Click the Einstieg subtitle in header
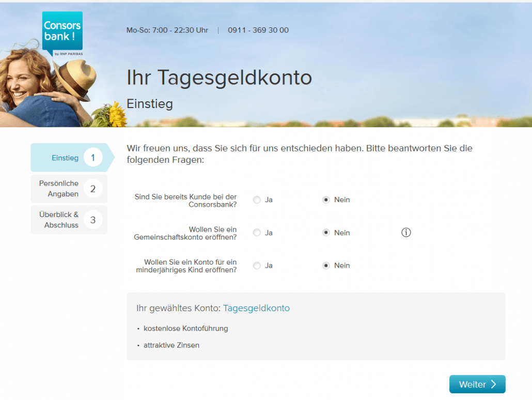This screenshot has width=532, height=400. tap(150, 104)
